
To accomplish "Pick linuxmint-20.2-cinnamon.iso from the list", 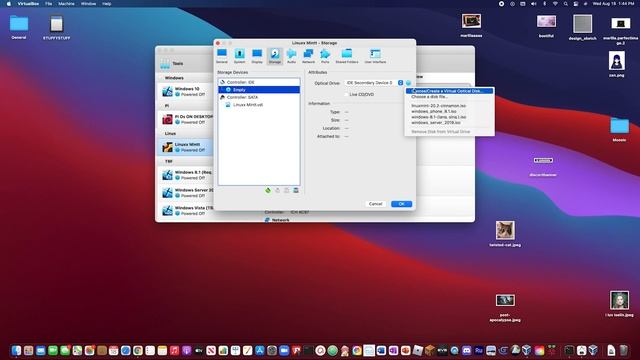I will [449, 106].
